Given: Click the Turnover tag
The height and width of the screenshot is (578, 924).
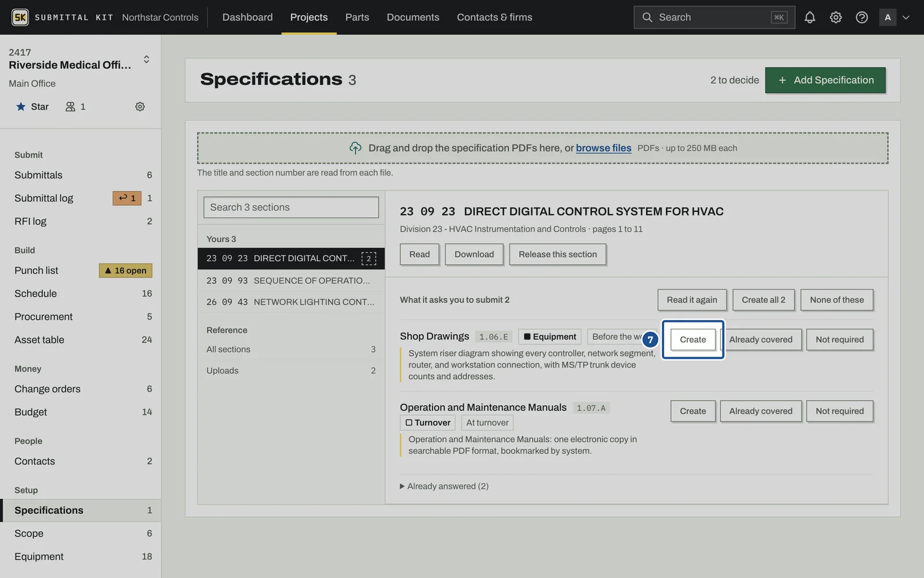Looking at the screenshot, I should coord(427,423).
